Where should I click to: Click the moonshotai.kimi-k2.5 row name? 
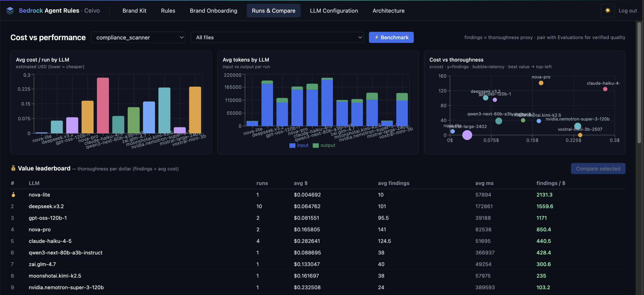[x=55, y=276]
